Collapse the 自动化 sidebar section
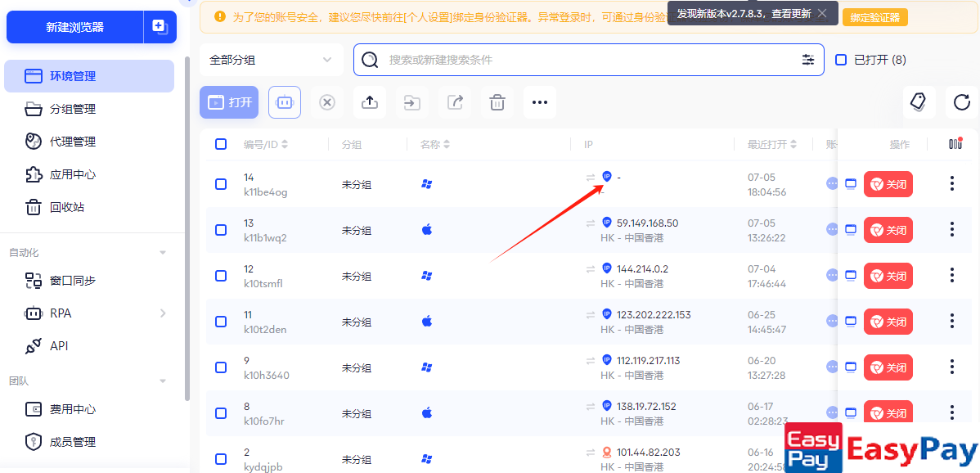The height and width of the screenshot is (473, 980). (x=163, y=253)
